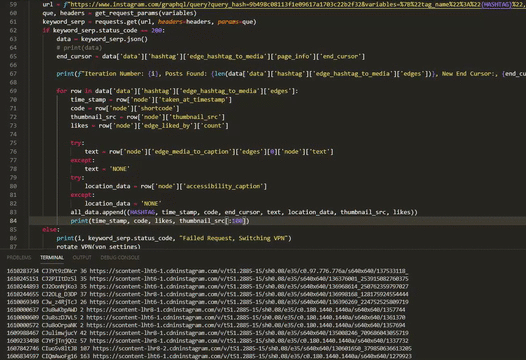Open the instagram graphql URL on line 59
The width and height of the screenshot is (526, 360).
coord(298,4)
